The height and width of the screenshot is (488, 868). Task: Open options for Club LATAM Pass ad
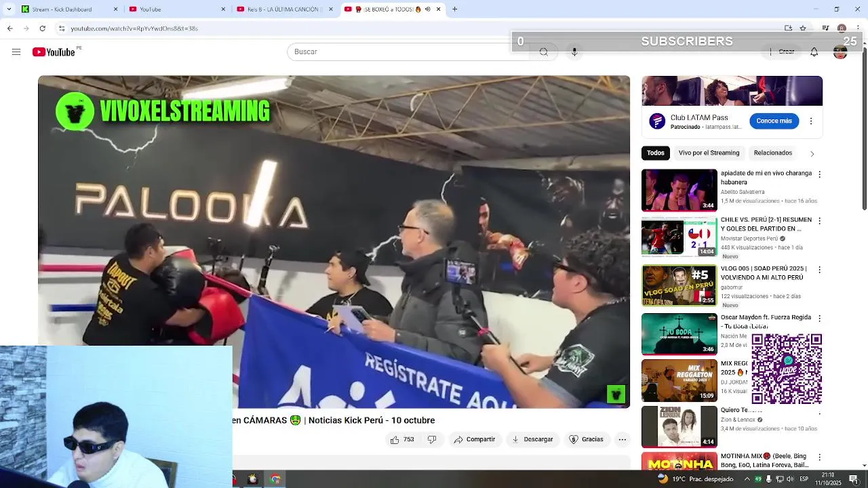coord(811,121)
